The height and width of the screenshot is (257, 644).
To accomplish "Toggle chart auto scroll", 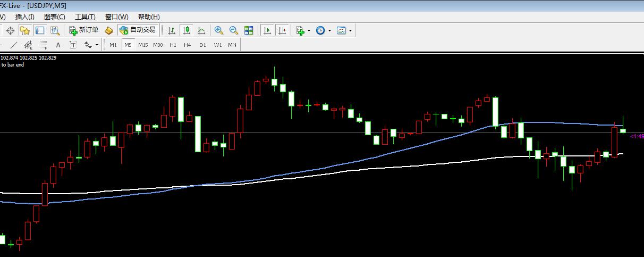I will [x=267, y=30].
